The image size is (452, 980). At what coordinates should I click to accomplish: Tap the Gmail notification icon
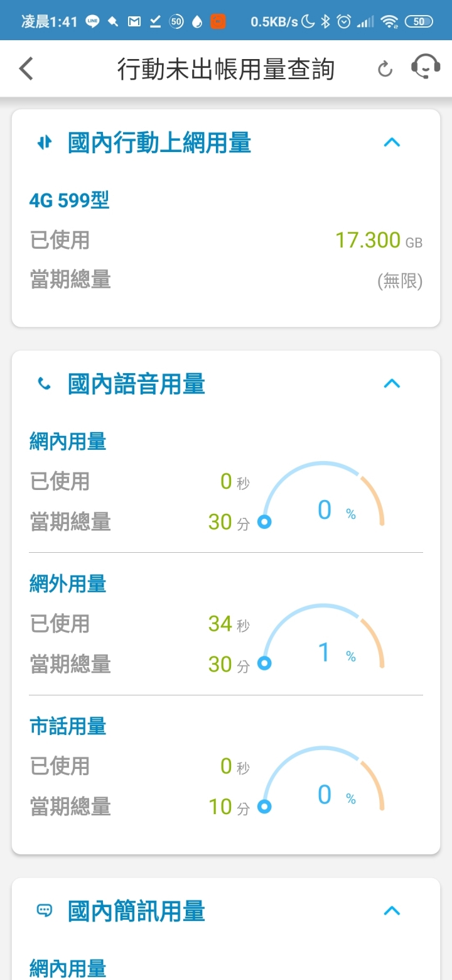click(x=134, y=22)
